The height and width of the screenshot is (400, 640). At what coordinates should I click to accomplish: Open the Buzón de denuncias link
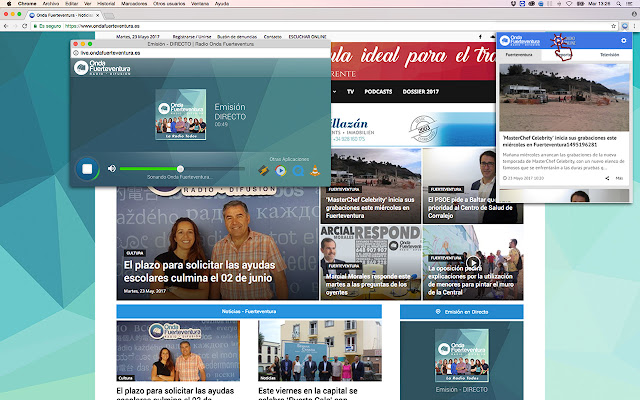pos(237,37)
